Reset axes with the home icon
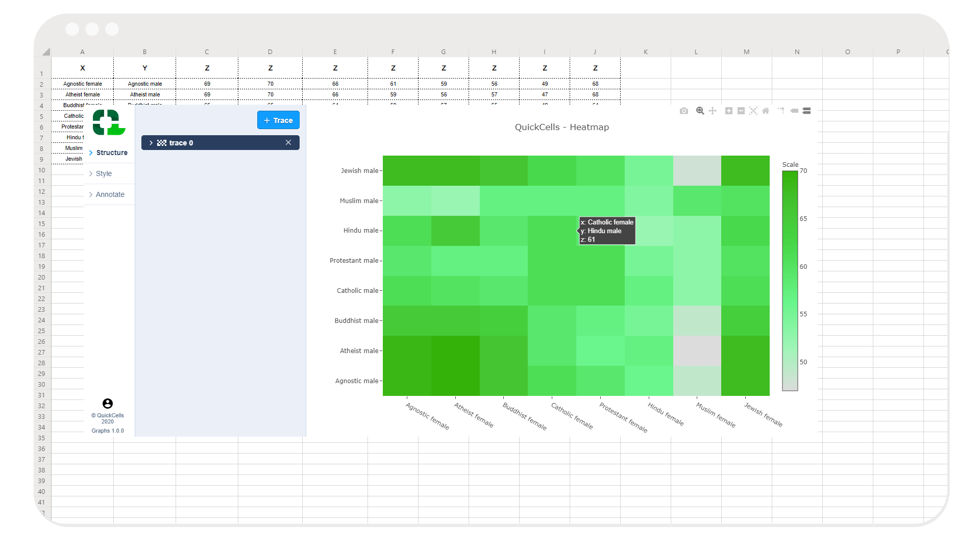 tap(766, 111)
